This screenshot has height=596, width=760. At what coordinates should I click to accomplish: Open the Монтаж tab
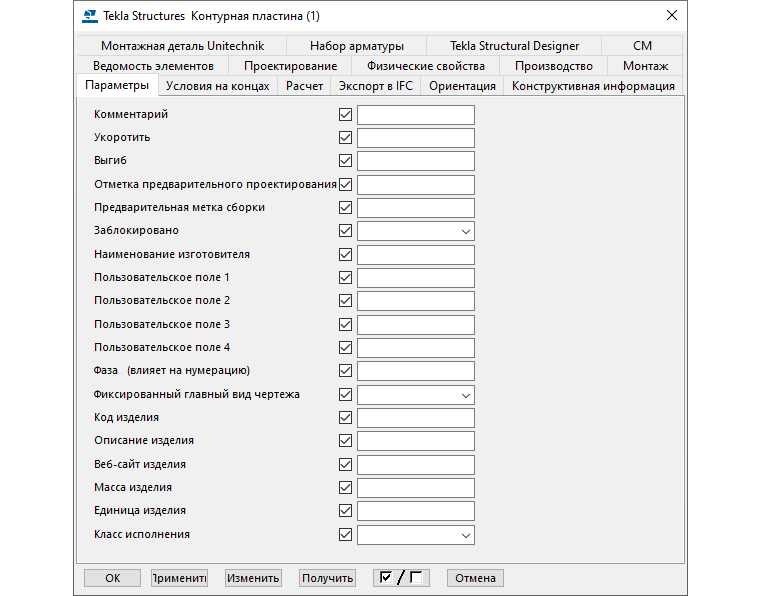(646, 66)
